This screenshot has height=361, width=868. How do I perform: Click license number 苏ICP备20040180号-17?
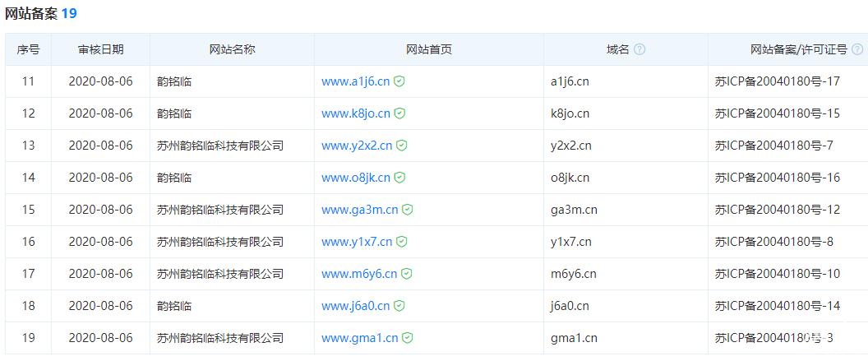point(777,81)
